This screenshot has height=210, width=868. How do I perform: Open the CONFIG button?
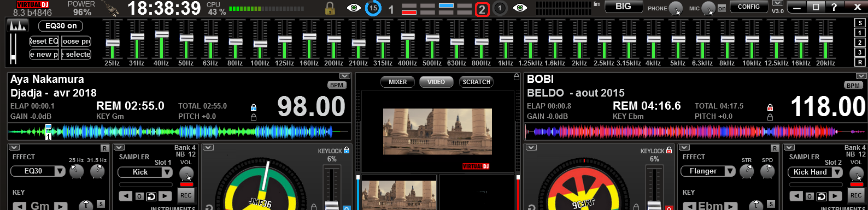pyautogui.click(x=748, y=7)
